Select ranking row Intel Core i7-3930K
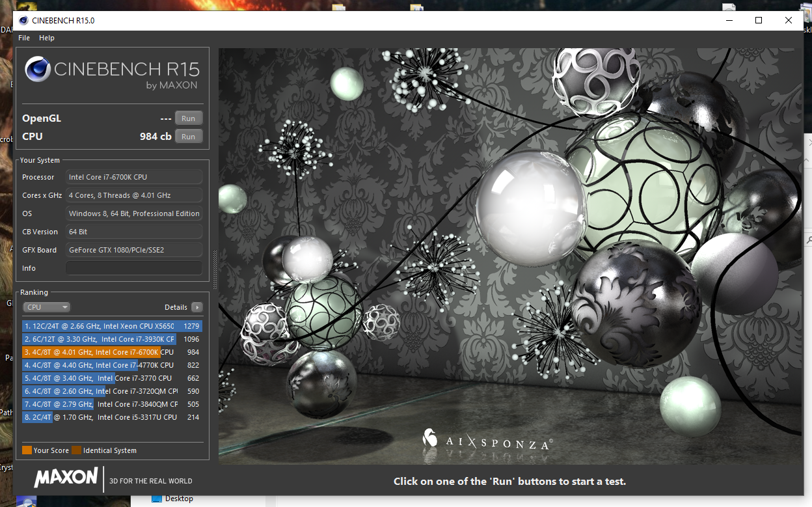 [112, 339]
